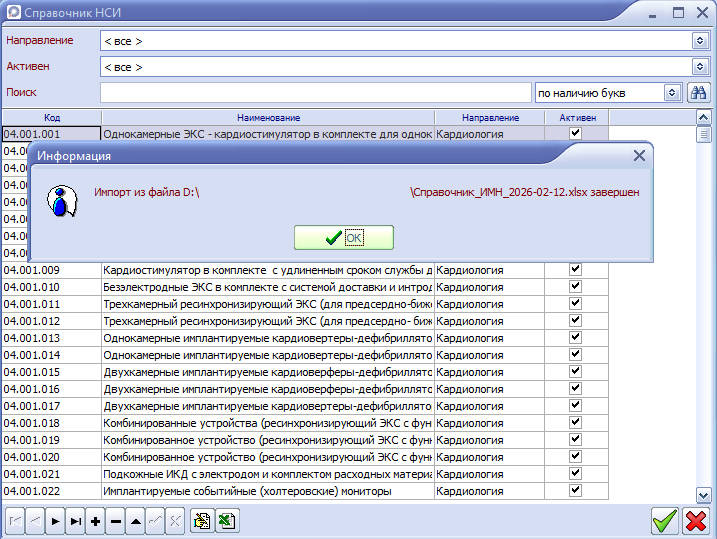The image size is (717, 539).
Task: Click the Excel export icon in toolbar
Action: 226,521
